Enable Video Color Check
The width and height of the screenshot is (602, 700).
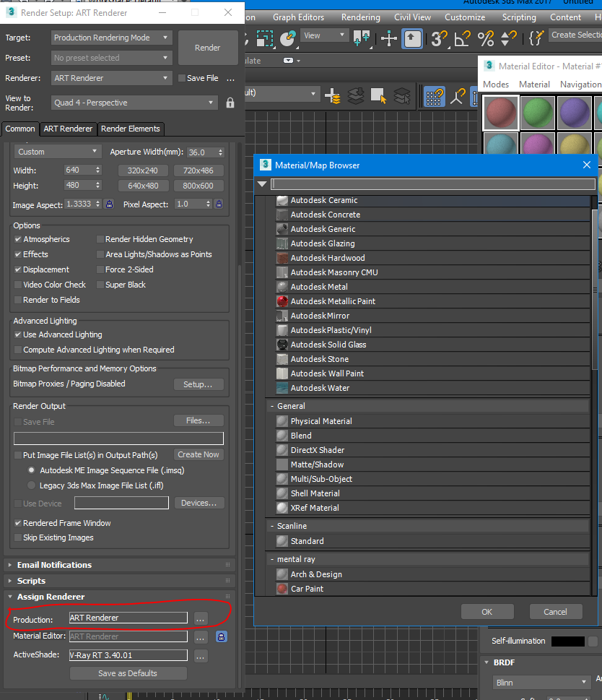18,285
